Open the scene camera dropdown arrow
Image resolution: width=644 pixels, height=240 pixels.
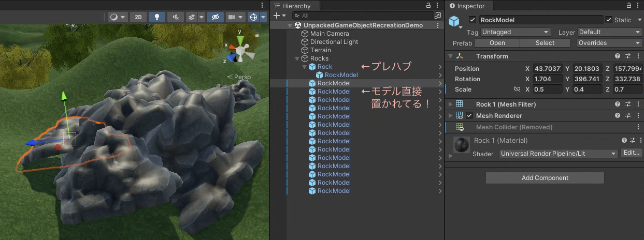pos(241,17)
